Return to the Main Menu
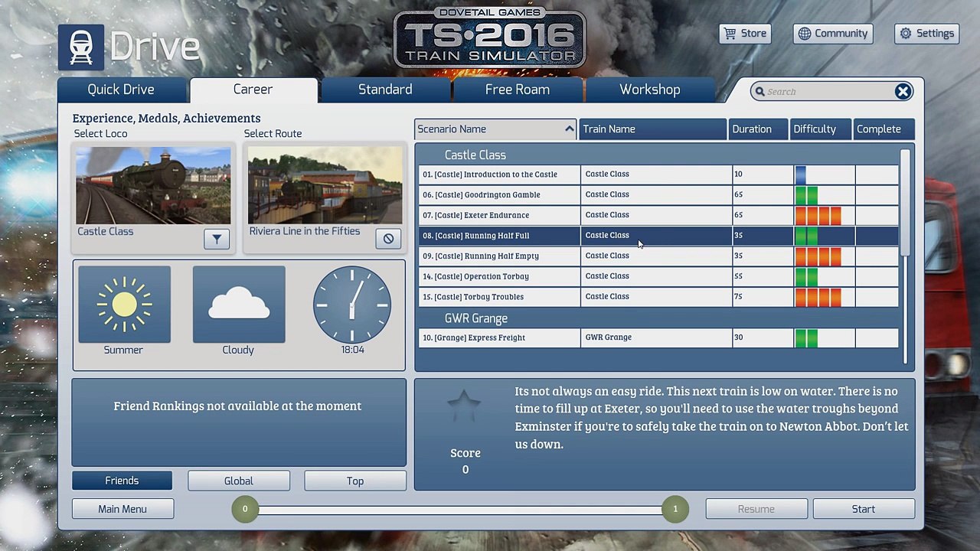 point(122,509)
